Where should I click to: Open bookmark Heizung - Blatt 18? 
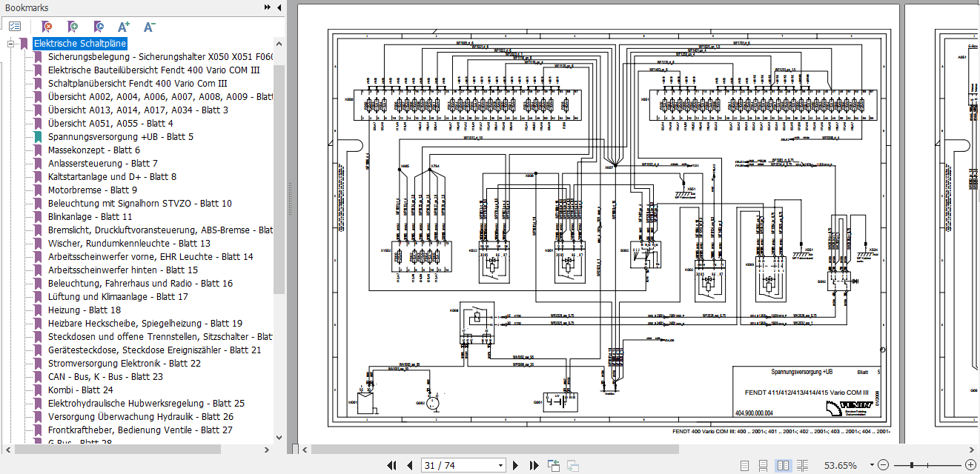tap(84, 310)
